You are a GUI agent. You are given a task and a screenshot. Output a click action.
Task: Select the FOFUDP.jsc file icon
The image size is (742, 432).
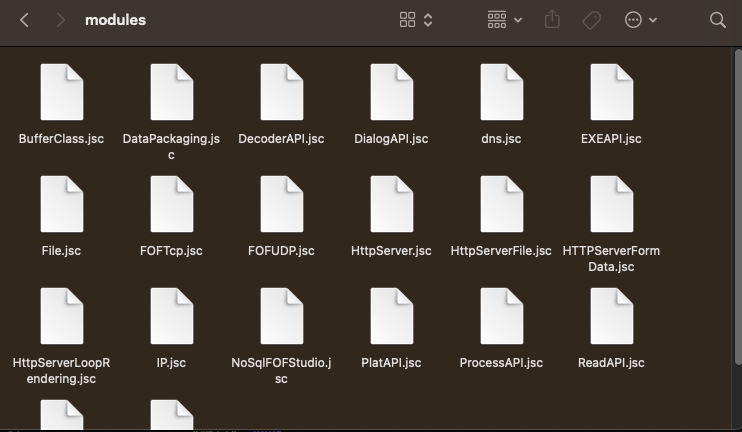(x=282, y=204)
